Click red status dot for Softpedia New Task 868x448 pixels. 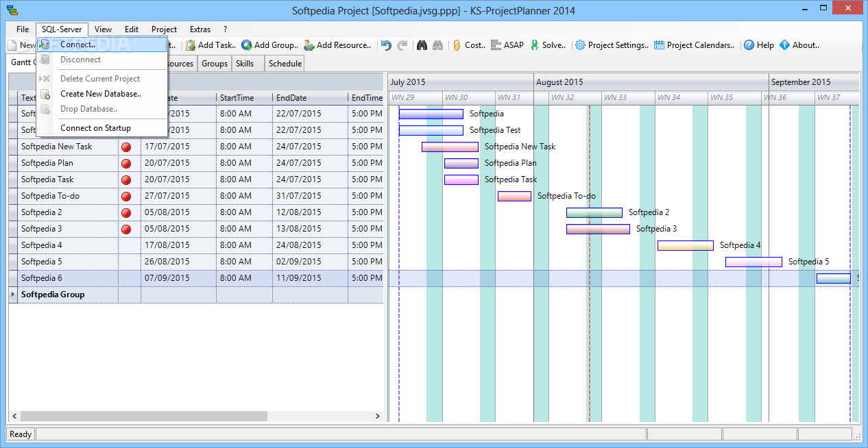(x=126, y=147)
